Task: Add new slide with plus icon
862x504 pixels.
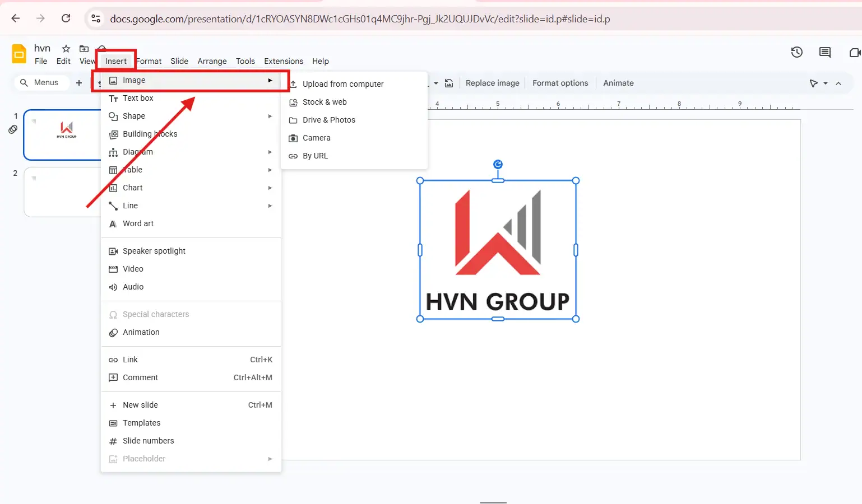Action: 79,82
